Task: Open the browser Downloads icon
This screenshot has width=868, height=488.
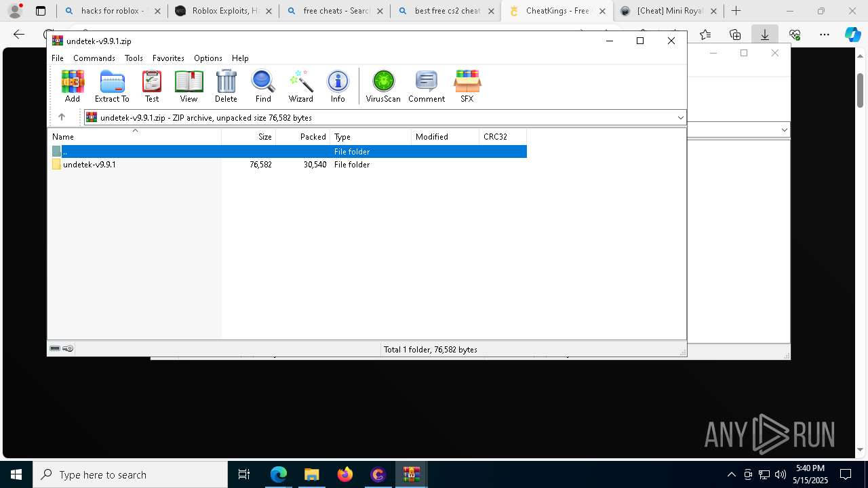Action: tap(764, 35)
